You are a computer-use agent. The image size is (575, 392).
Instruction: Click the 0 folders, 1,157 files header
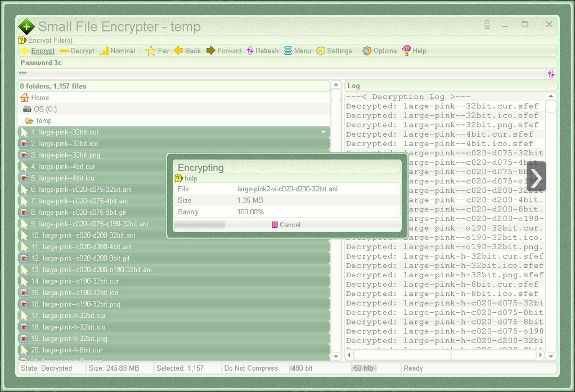pos(174,86)
